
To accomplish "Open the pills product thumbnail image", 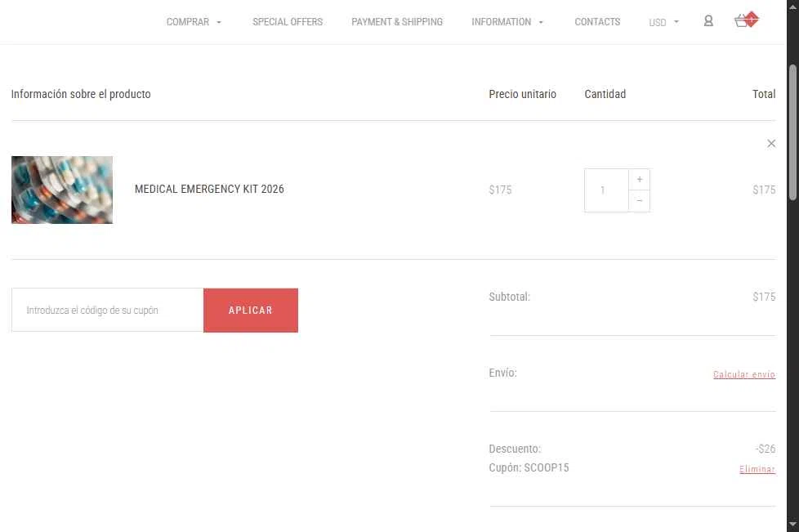I will tap(62, 190).
